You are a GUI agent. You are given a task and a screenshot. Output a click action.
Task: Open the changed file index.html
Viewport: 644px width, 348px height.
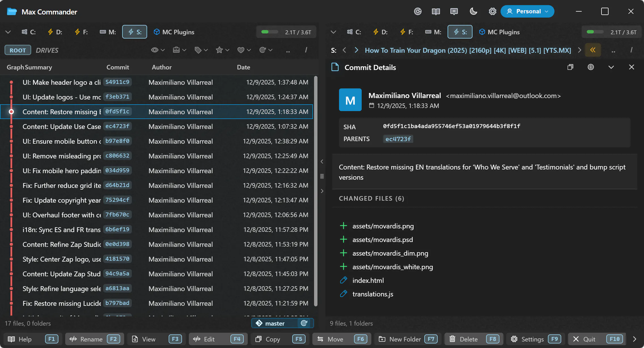[368, 280]
